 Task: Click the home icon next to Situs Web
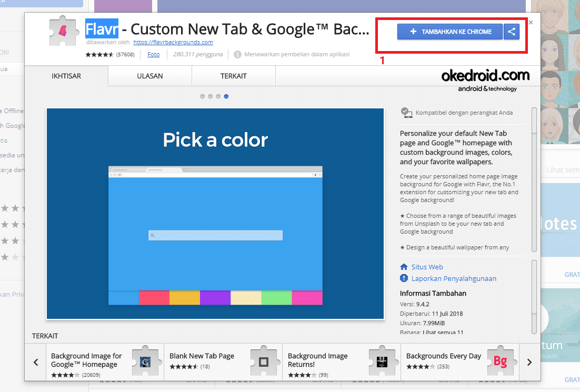(405, 267)
